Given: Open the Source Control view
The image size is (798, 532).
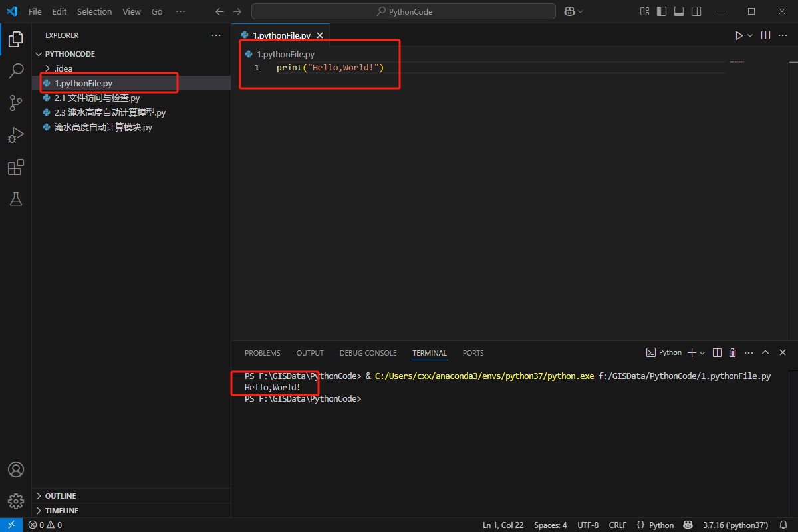Looking at the screenshot, I should point(16,103).
